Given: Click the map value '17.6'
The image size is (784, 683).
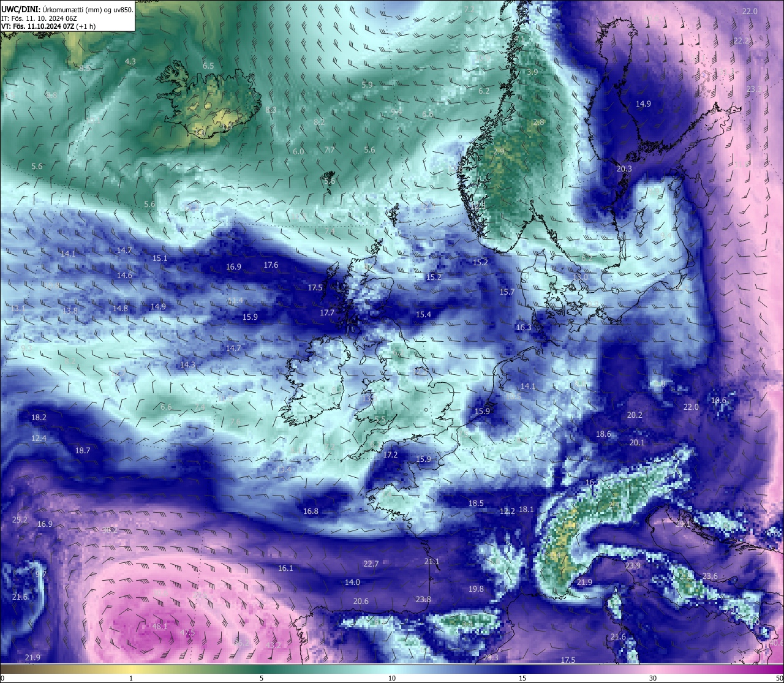Looking at the screenshot, I should (x=271, y=265).
